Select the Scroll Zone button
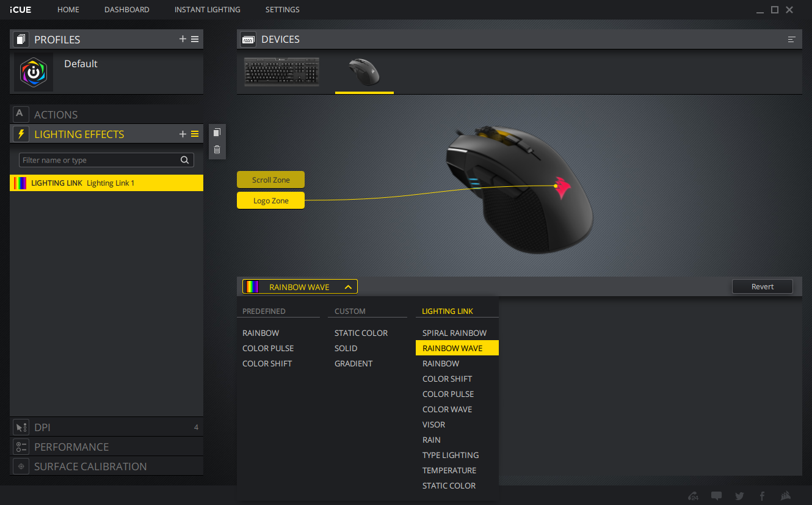 [x=270, y=180]
